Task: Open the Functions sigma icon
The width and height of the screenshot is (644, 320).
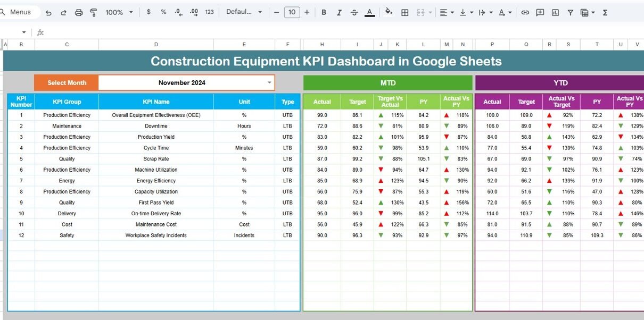Action: [605, 12]
